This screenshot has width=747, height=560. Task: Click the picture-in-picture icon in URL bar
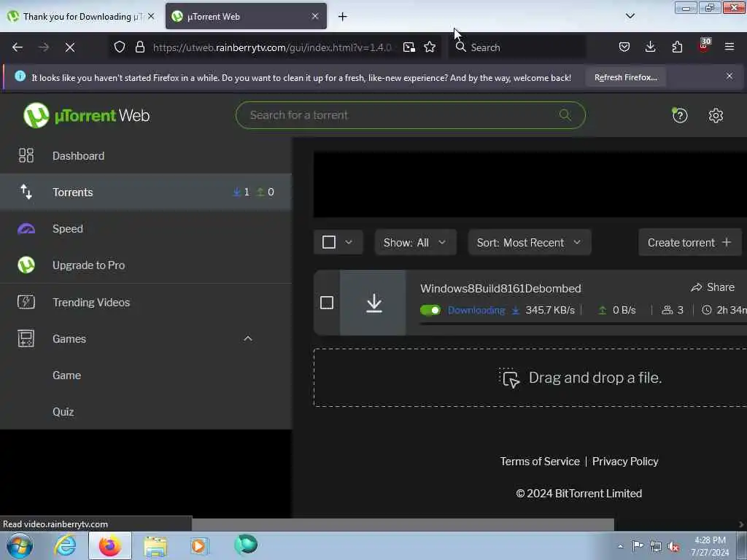(409, 47)
